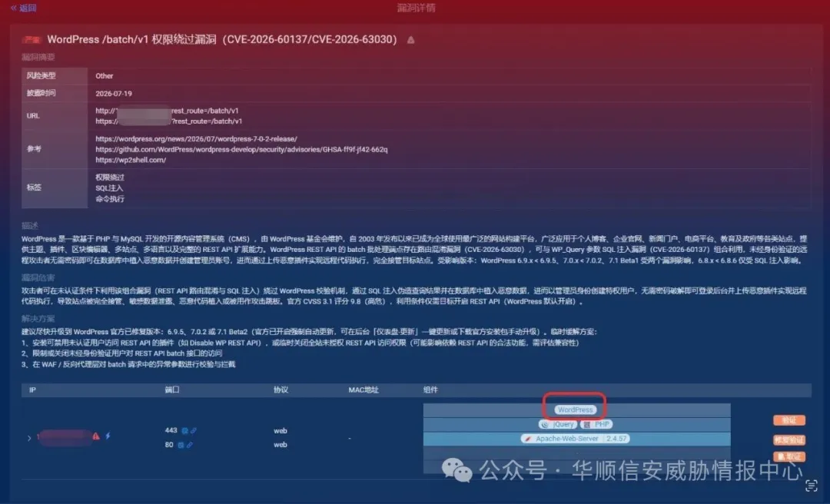Click the orange 取证 button
Screen dimensions: 830x504
[x=789, y=457]
